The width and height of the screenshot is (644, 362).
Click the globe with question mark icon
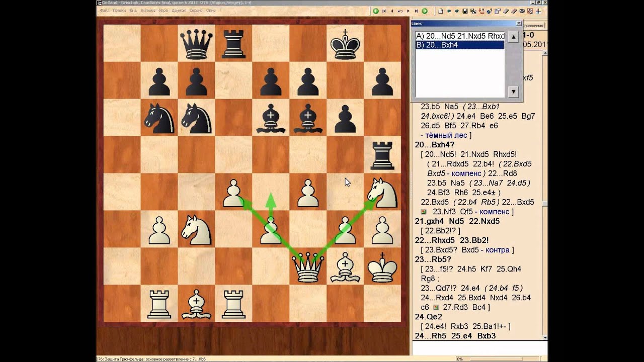click(x=489, y=11)
